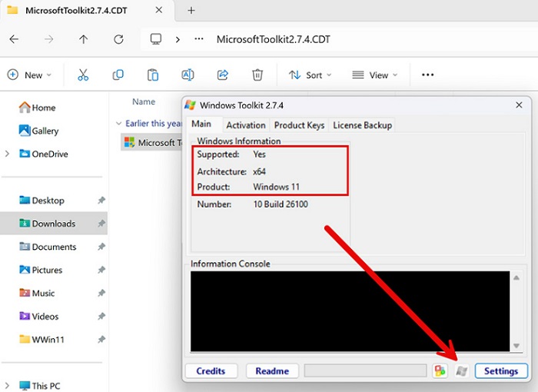
Task: Switch to the Product Keys tab
Action: click(x=299, y=125)
